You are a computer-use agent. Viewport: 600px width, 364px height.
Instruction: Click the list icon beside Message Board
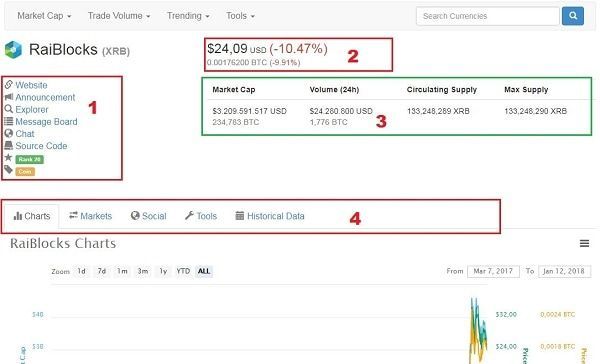coord(8,121)
